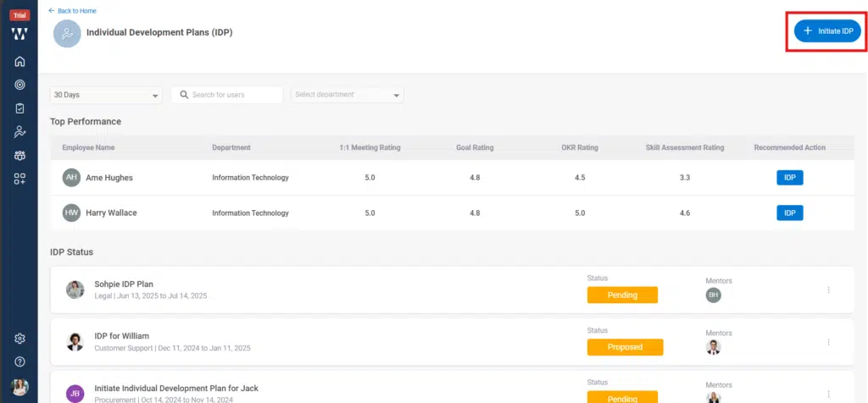Click Harry Wallace skill rating 4.6
This screenshot has height=403, width=868.
pyautogui.click(x=685, y=213)
